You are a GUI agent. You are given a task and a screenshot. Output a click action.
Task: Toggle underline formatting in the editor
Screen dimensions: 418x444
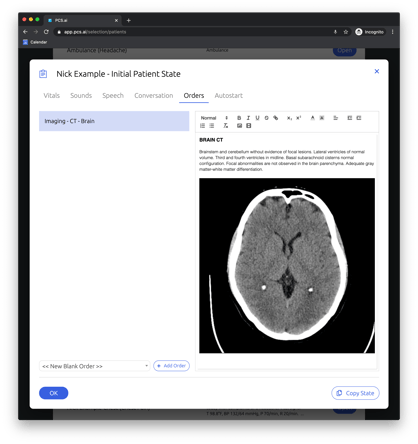point(257,118)
